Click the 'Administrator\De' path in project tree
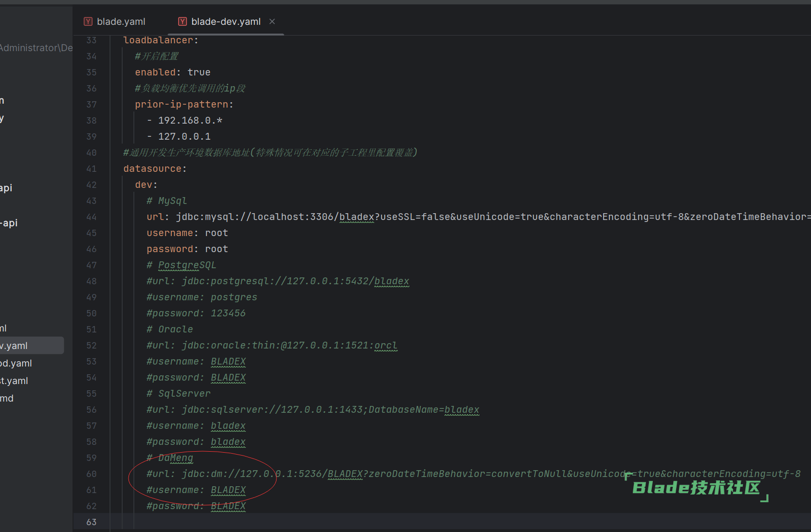The width and height of the screenshot is (811, 532). pyautogui.click(x=37, y=48)
